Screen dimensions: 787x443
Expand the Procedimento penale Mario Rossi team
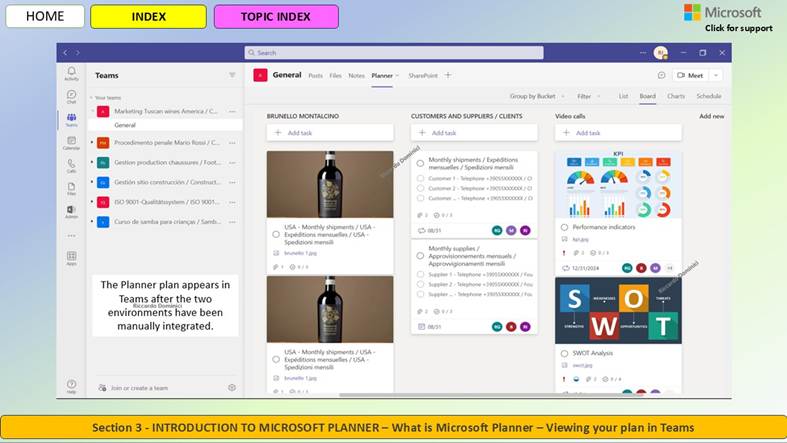pos(92,143)
